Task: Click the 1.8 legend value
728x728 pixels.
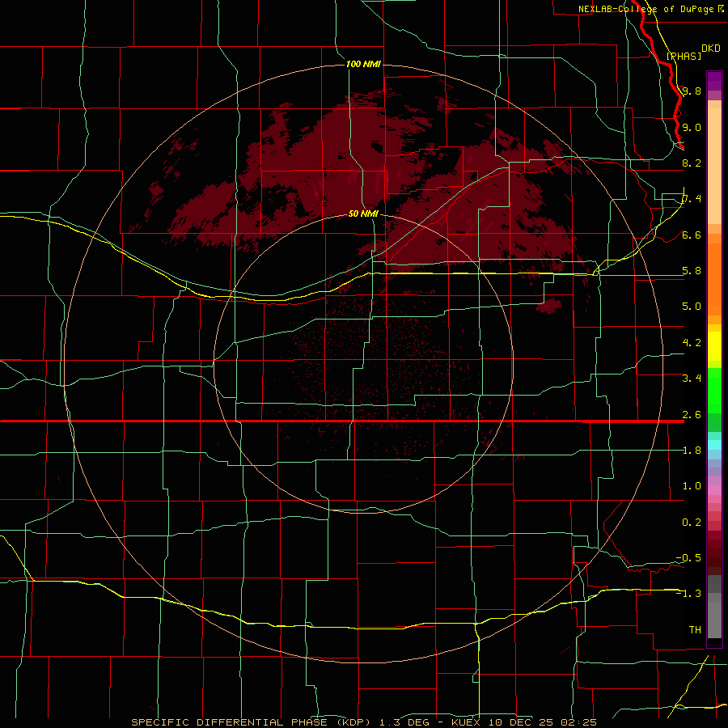Action: pos(692,451)
